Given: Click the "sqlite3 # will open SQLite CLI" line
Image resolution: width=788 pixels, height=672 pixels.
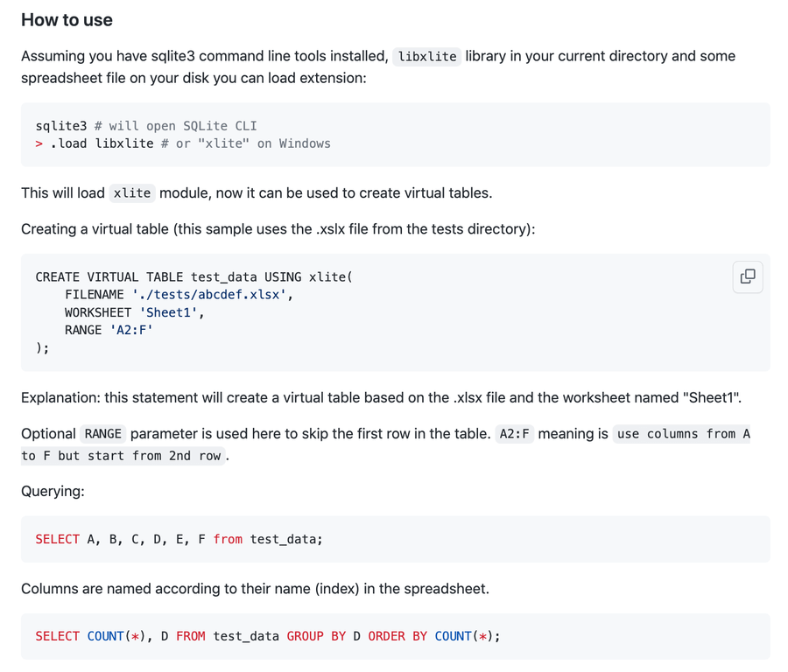Looking at the screenshot, I should [x=146, y=126].
